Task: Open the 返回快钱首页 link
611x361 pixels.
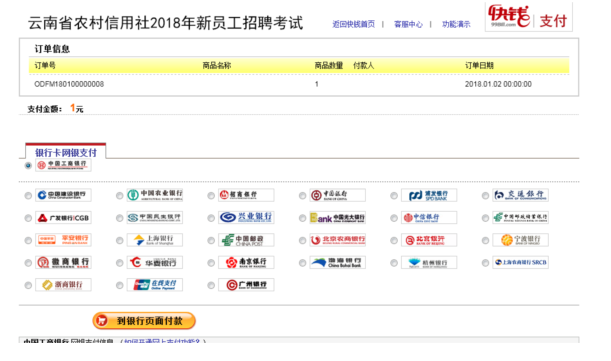Action: pos(353,24)
